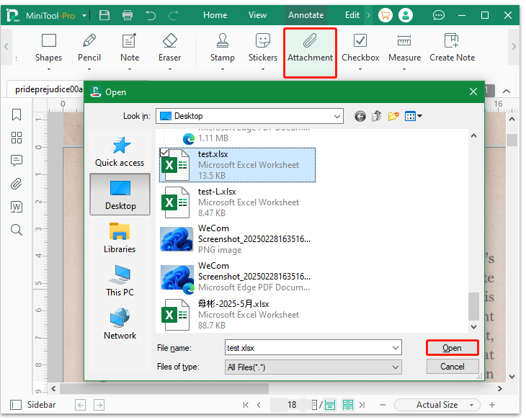Select the Pencil tool

click(89, 48)
